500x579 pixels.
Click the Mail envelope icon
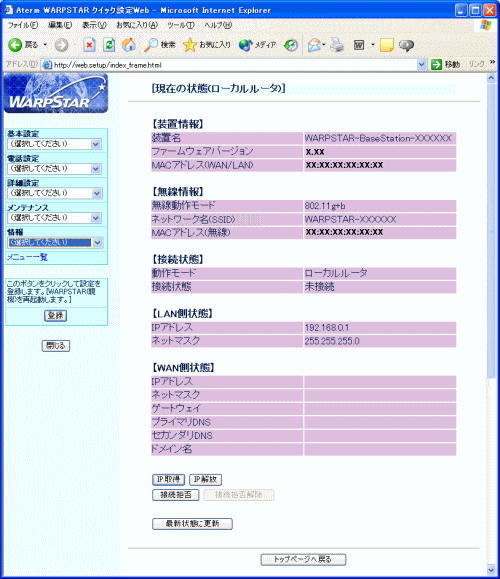[x=314, y=45]
